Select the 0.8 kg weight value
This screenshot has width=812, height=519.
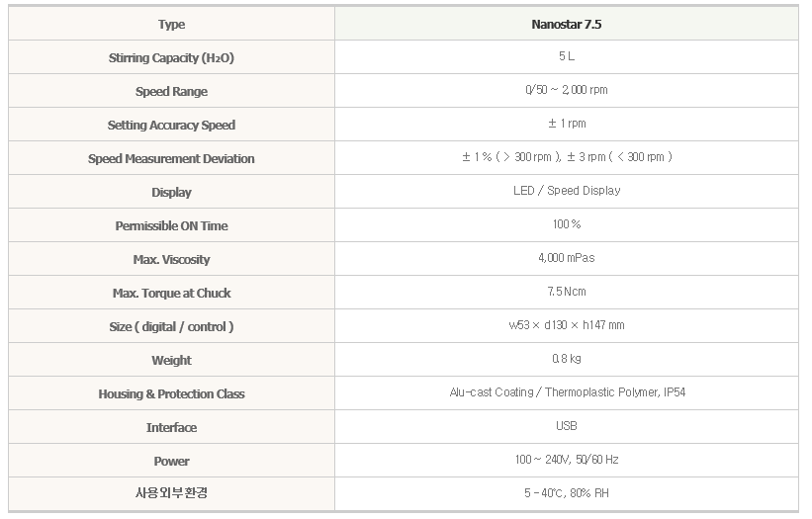(567, 359)
